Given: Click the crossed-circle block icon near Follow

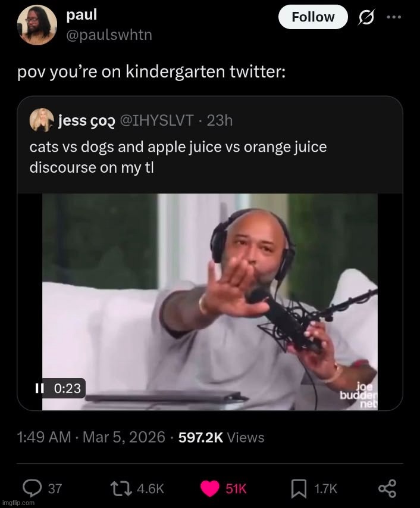Looking at the screenshot, I should point(366,18).
